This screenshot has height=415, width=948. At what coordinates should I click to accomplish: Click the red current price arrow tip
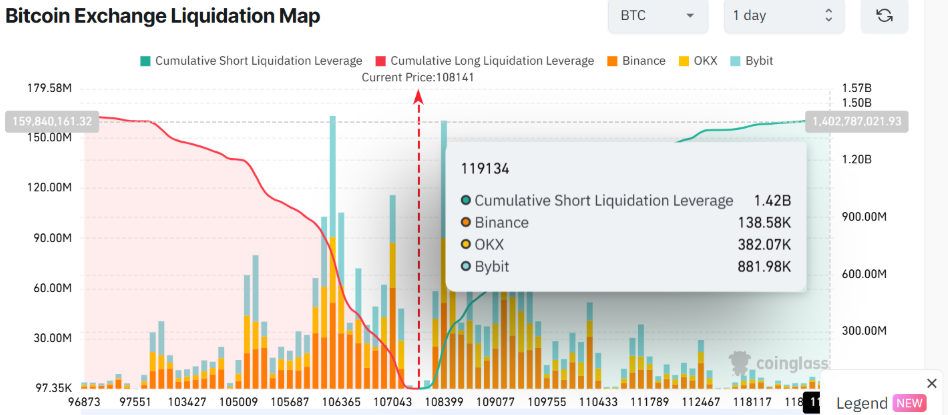tap(418, 93)
